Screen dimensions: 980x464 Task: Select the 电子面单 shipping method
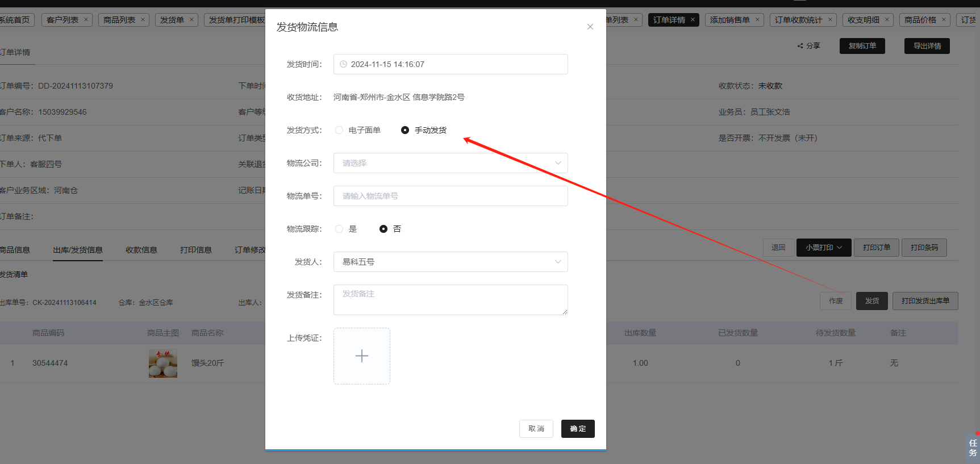[x=339, y=130]
